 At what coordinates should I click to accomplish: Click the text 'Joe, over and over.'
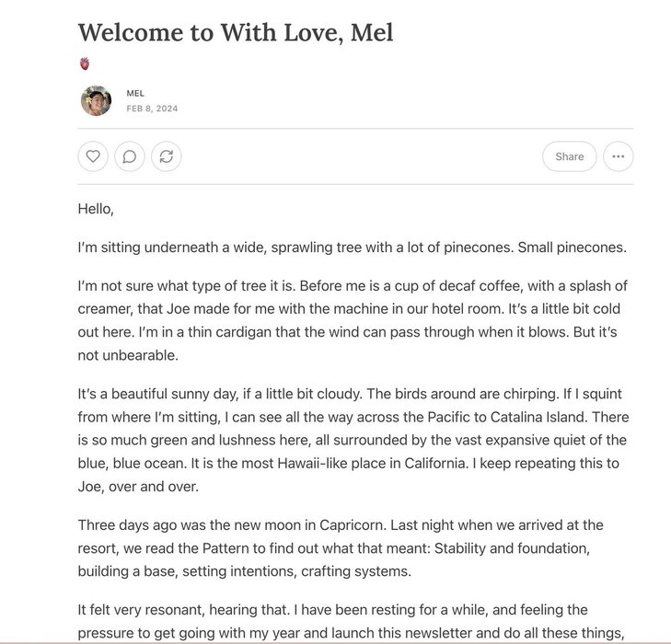138,487
